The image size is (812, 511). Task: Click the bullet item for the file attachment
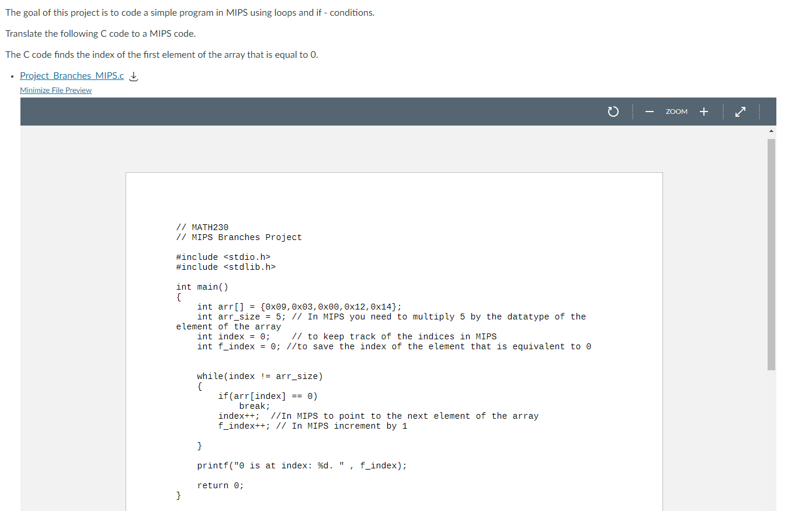point(12,76)
